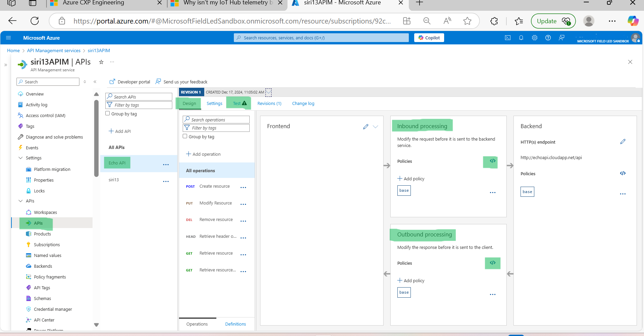
Task: Open Policy fragments in sidebar
Action: [50, 277]
